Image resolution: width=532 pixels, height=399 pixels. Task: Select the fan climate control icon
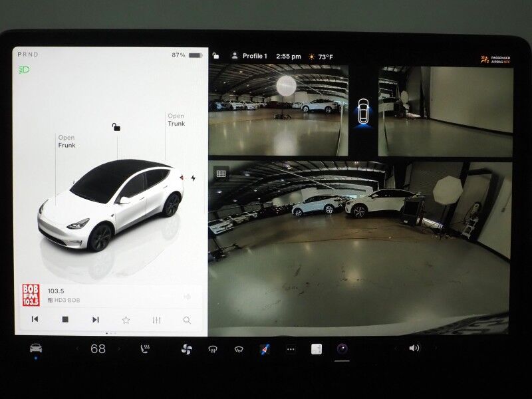(187, 347)
